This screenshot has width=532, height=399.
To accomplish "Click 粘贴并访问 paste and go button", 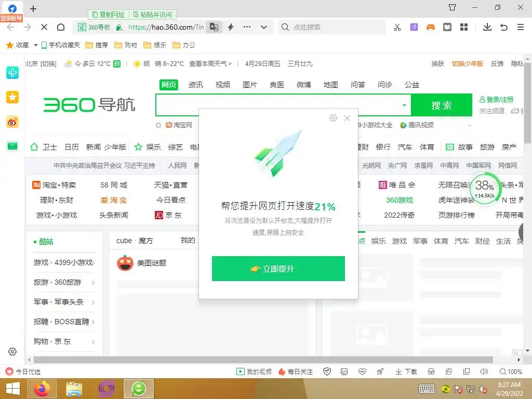I will (153, 15).
